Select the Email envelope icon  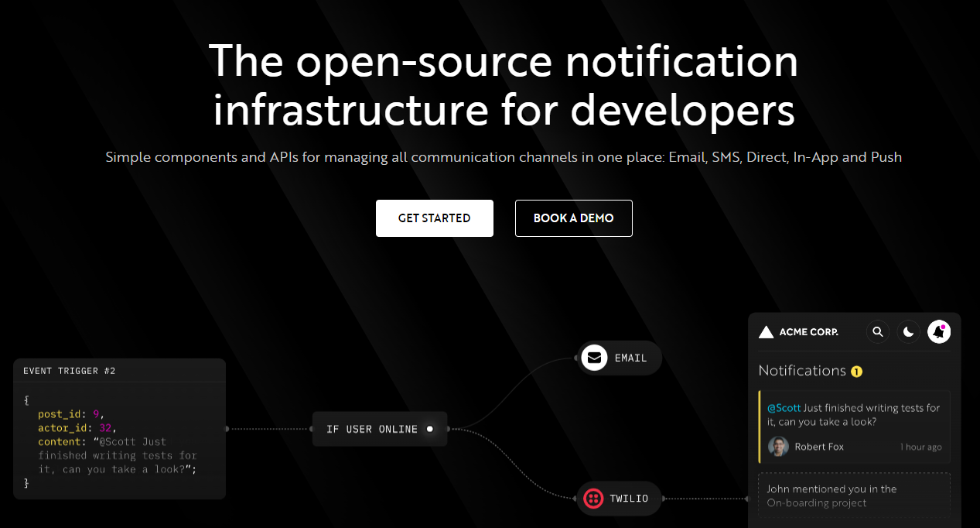(594, 358)
